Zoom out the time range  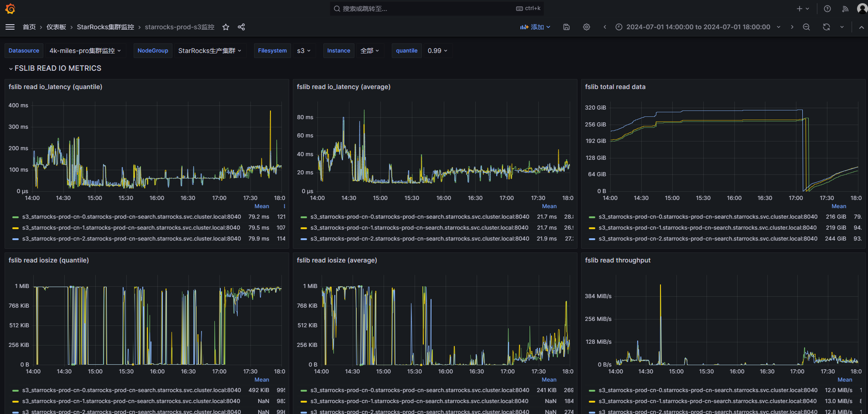tap(806, 27)
